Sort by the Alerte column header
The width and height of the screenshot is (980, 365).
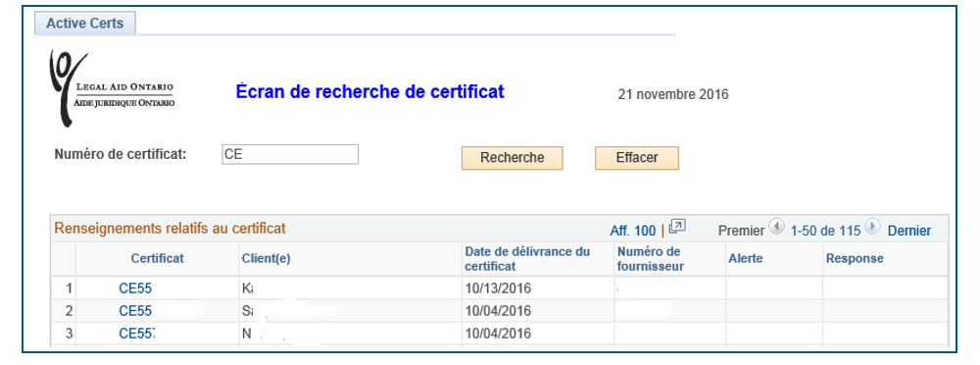(746, 259)
